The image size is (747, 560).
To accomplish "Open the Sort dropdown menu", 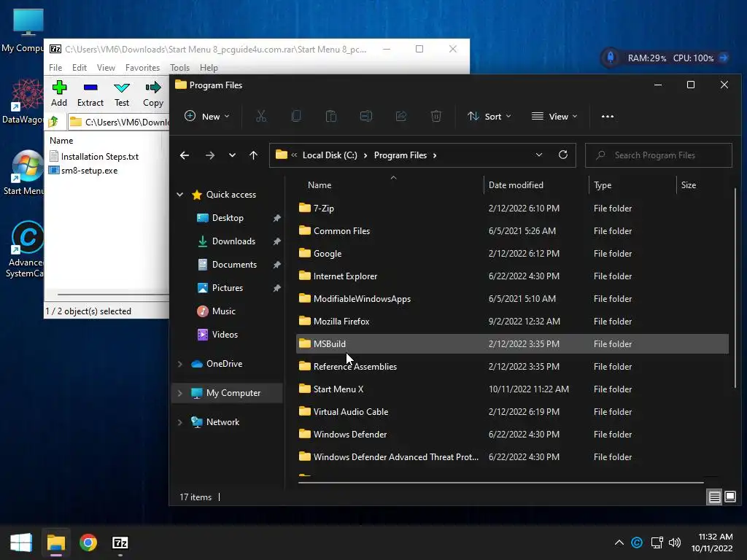I will 489,116.
